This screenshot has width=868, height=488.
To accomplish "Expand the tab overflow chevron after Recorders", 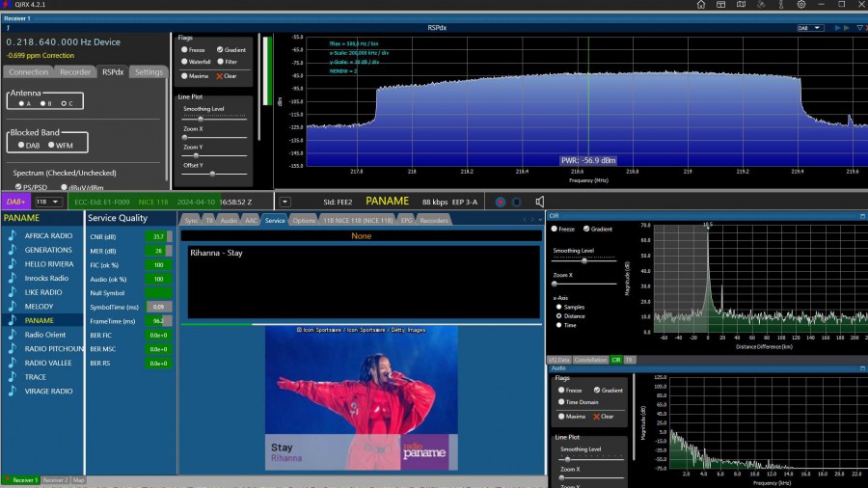I will point(540,220).
